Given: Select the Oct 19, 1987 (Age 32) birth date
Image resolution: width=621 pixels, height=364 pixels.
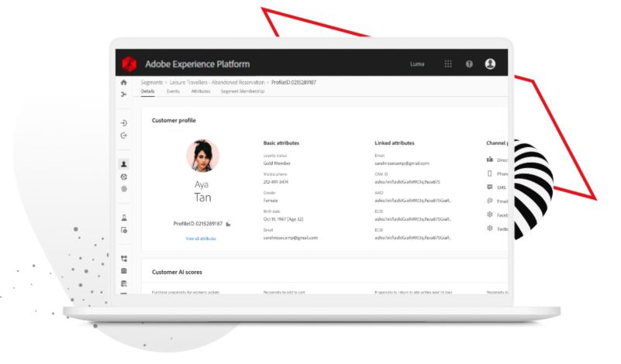Looking at the screenshot, I should 283,219.
